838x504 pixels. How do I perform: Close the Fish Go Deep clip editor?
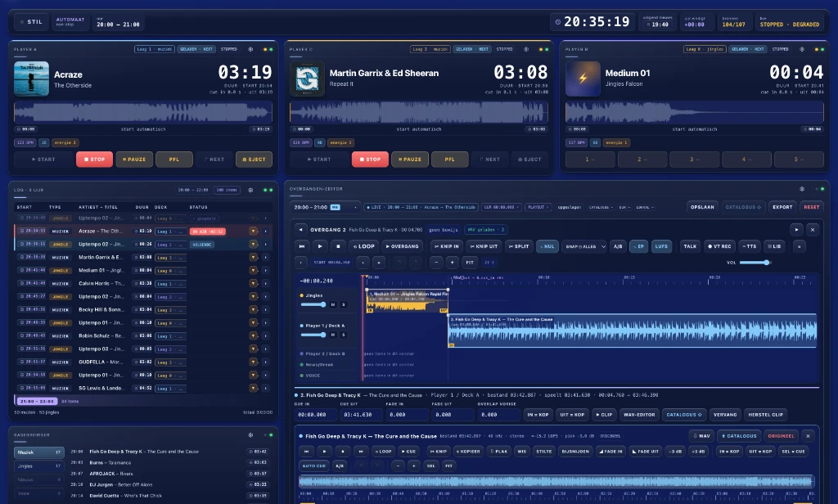[808, 435]
